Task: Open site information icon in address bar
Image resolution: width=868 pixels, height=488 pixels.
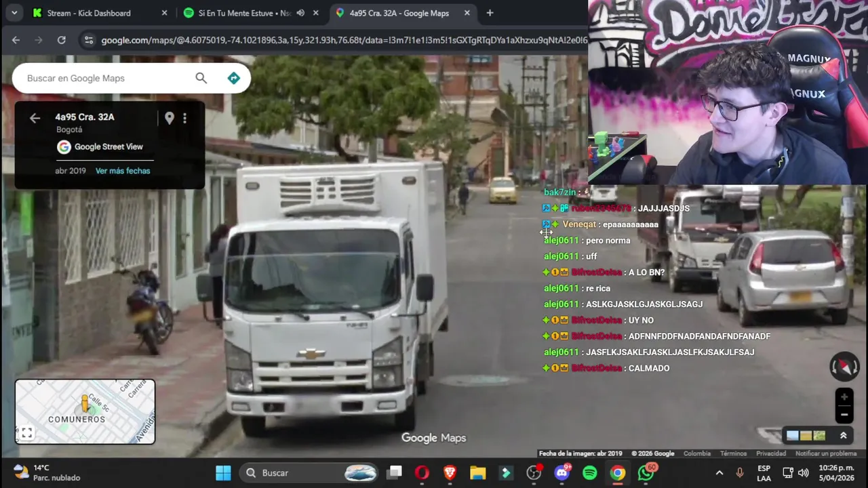Action: pos(88,40)
